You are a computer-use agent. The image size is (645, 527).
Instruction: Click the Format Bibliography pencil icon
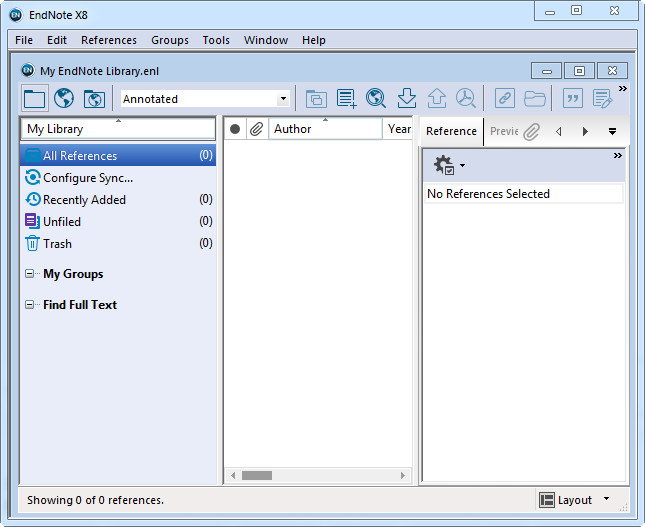coord(602,99)
